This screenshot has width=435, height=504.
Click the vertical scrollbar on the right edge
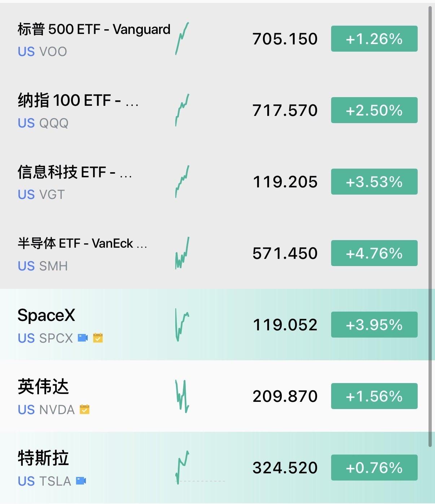click(430, 226)
